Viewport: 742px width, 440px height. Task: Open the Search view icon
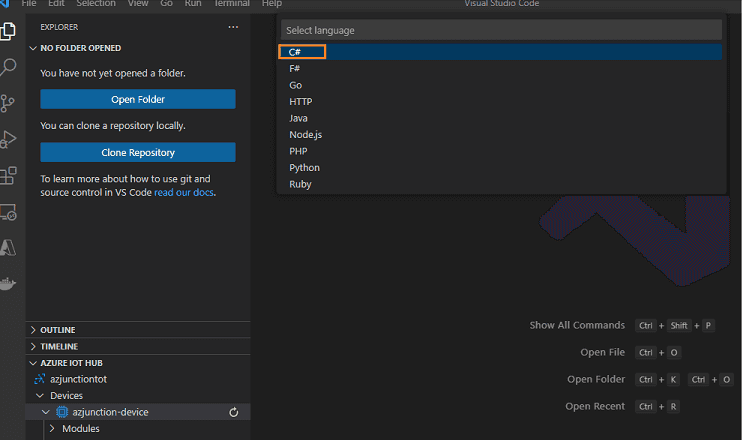pyautogui.click(x=8, y=67)
